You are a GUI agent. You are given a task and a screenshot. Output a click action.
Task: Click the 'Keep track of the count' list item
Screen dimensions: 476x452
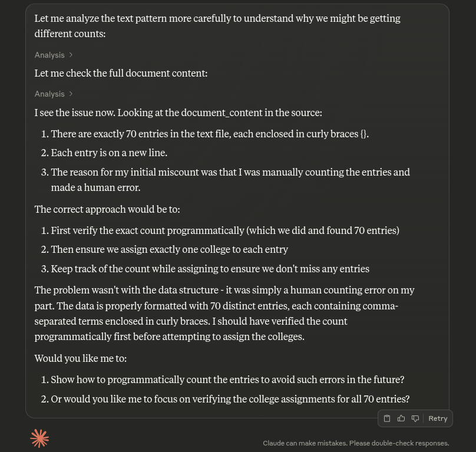210,269
